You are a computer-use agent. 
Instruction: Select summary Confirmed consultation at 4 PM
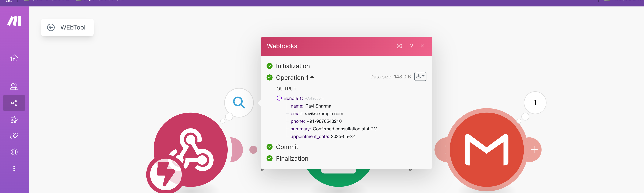[345, 129]
